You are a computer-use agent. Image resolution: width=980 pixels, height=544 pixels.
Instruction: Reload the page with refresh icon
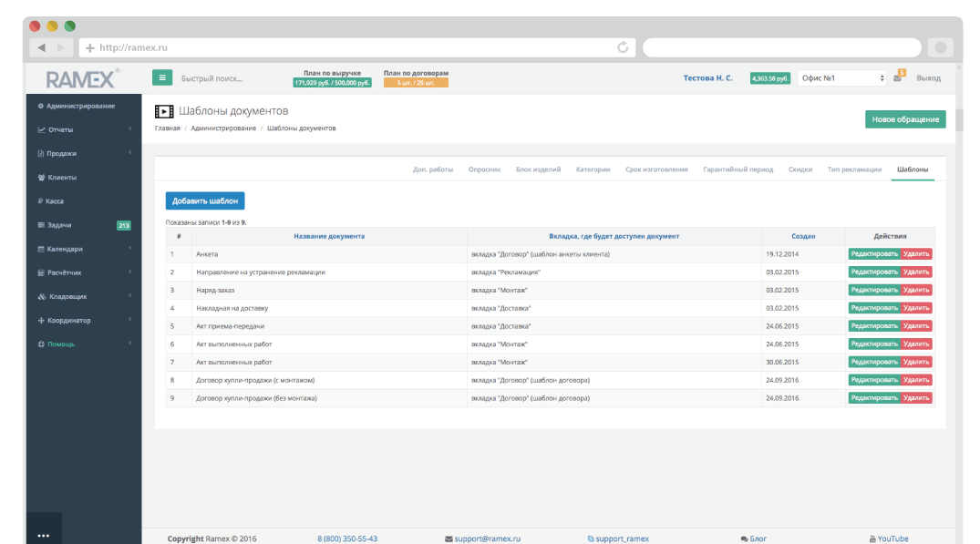[623, 47]
